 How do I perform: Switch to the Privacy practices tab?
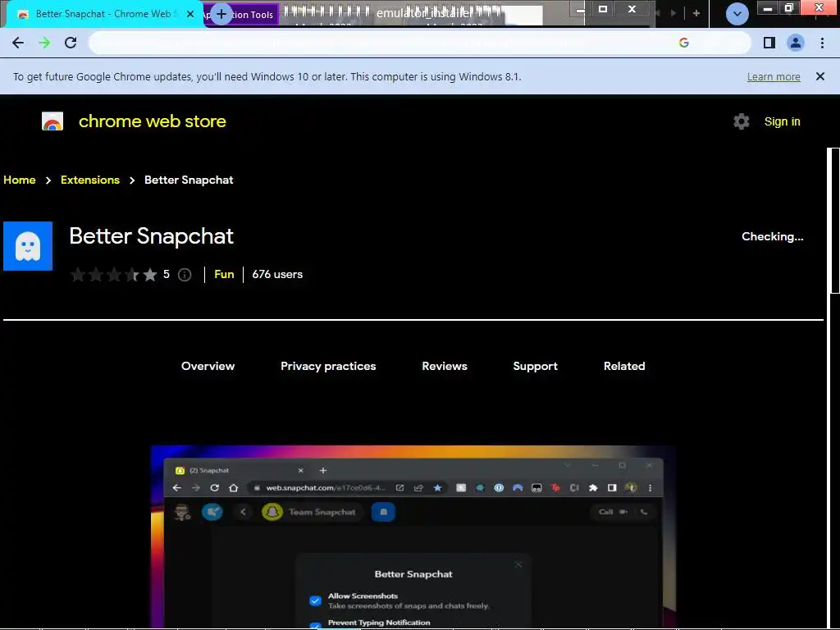pos(328,366)
